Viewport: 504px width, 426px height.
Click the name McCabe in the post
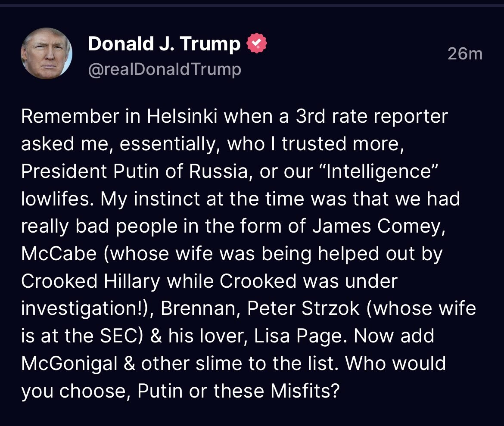[59, 254]
